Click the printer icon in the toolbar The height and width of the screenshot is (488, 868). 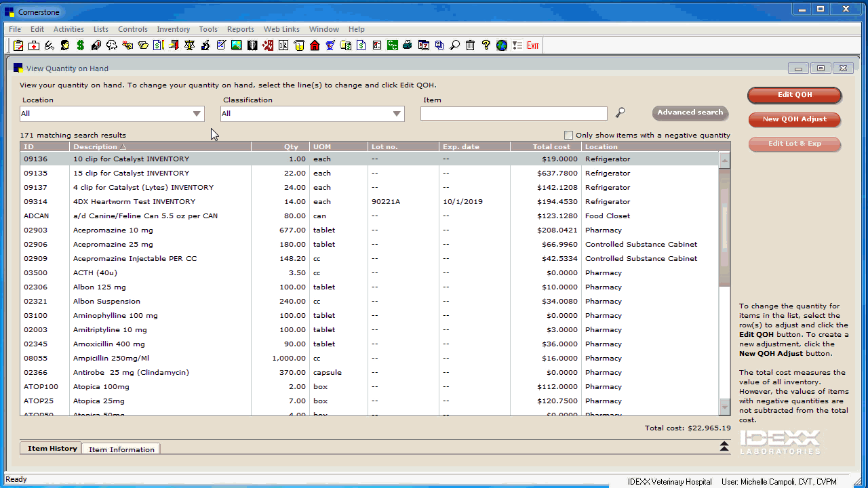[407, 45]
